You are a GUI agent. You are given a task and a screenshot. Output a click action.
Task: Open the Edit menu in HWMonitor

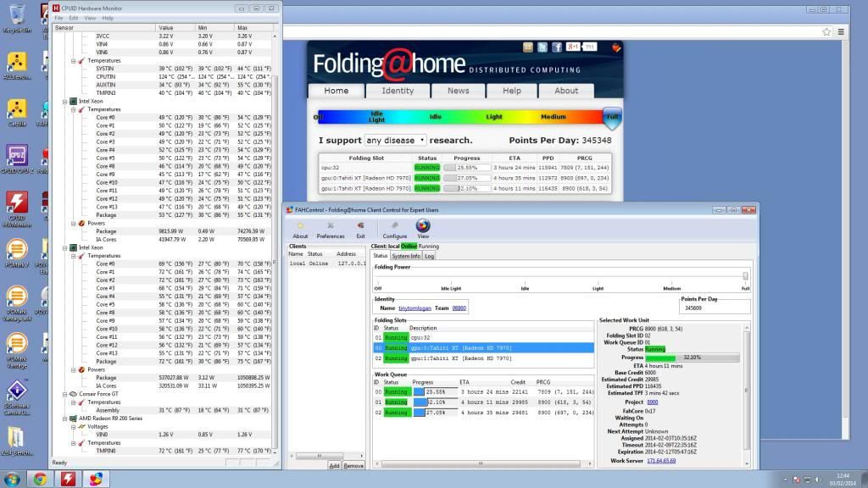pos(74,19)
